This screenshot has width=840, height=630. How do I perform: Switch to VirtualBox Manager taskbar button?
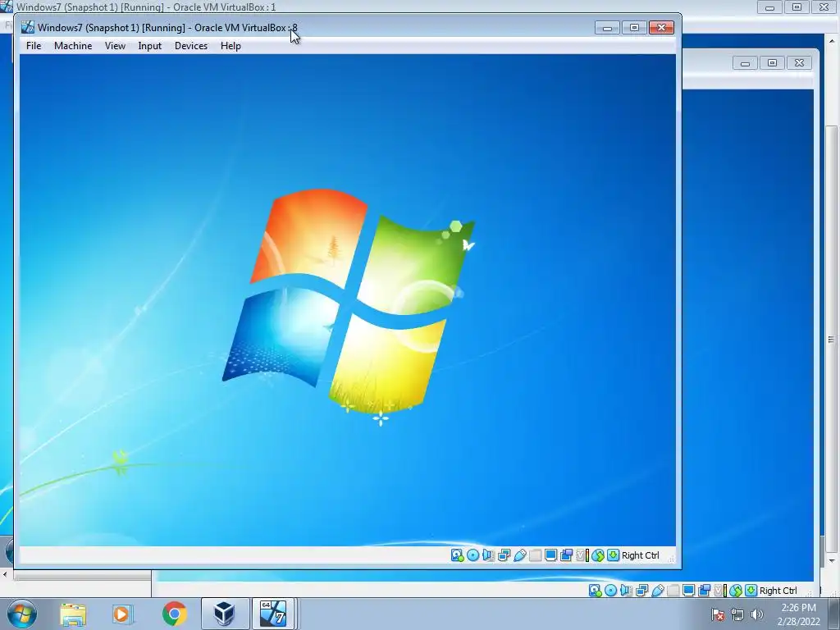coord(225,614)
